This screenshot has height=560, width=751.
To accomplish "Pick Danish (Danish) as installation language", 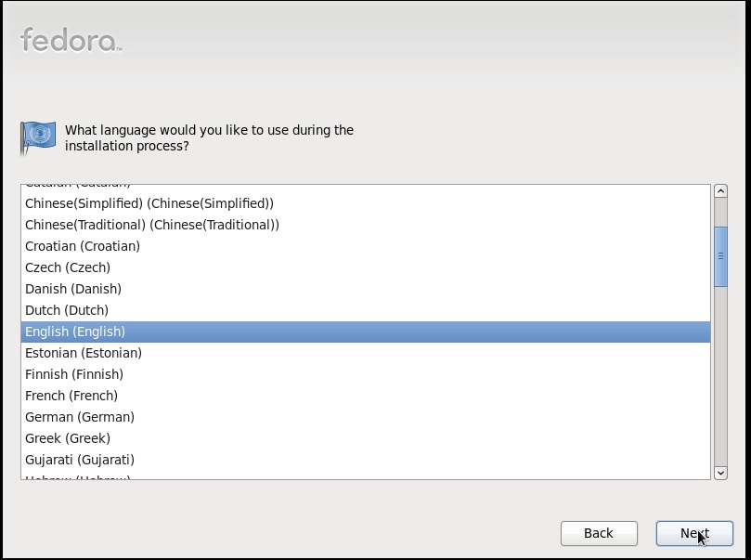I will tap(366, 289).
